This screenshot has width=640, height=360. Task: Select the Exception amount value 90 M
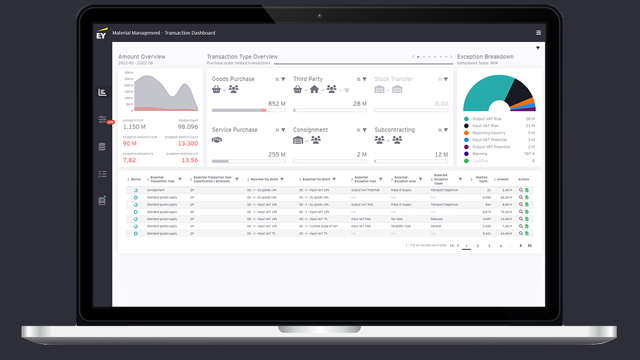(x=130, y=143)
